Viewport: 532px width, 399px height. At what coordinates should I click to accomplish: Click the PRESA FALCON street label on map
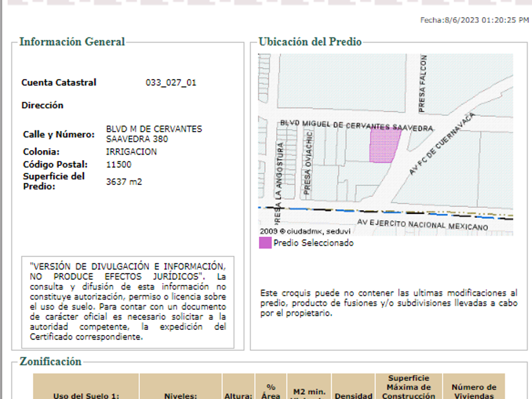pyautogui.click(x=423, y=82)
